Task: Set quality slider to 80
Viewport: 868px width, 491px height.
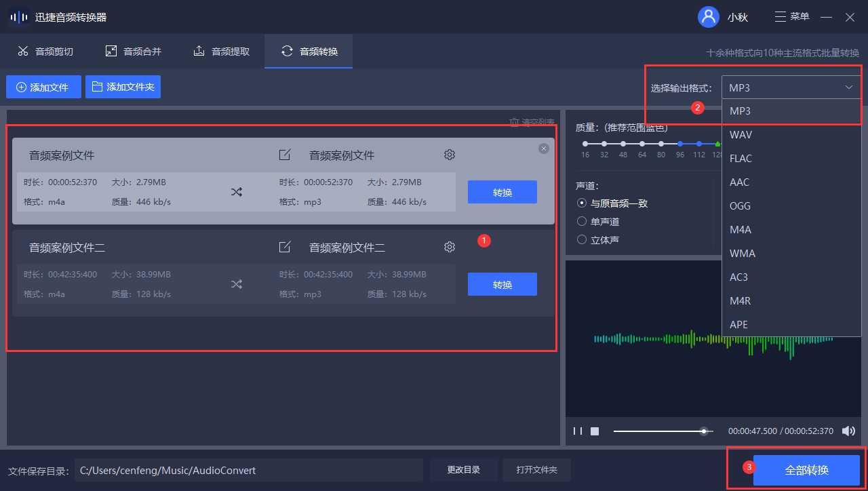Action: [661, 144]
